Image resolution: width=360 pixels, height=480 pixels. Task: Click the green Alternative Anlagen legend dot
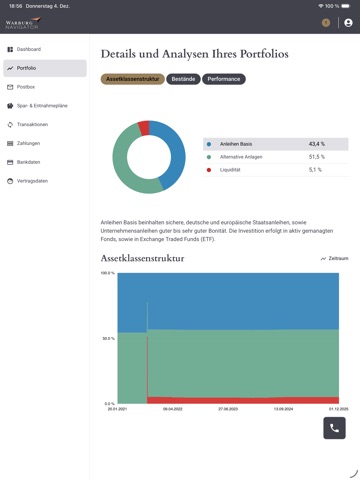(209, 157)
